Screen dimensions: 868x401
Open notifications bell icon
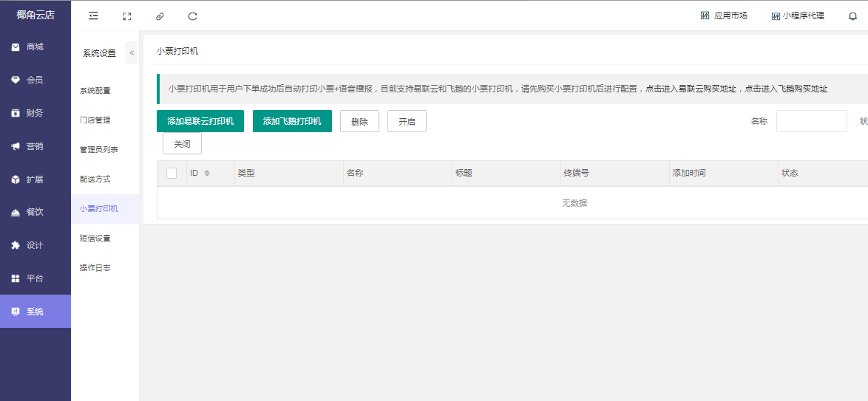[852, 16]
